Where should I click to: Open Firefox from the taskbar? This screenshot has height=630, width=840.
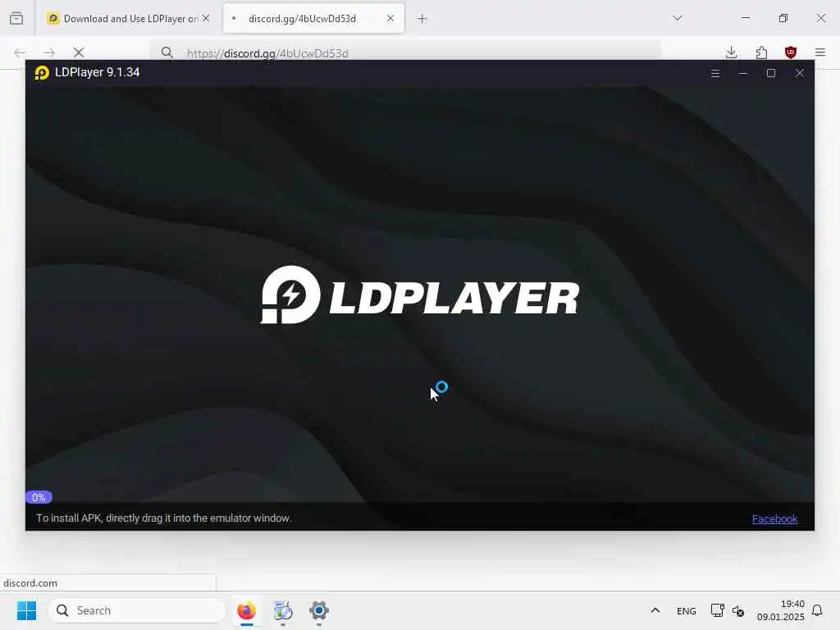click(x=246, y=610)
